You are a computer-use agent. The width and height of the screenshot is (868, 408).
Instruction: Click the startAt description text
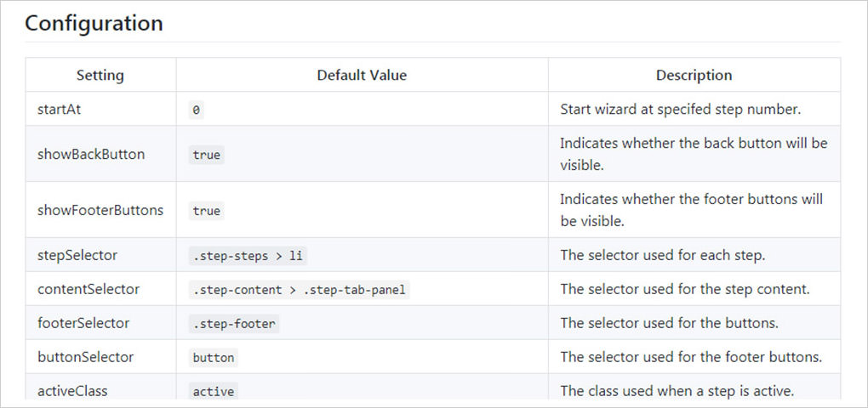coord(681,109)
